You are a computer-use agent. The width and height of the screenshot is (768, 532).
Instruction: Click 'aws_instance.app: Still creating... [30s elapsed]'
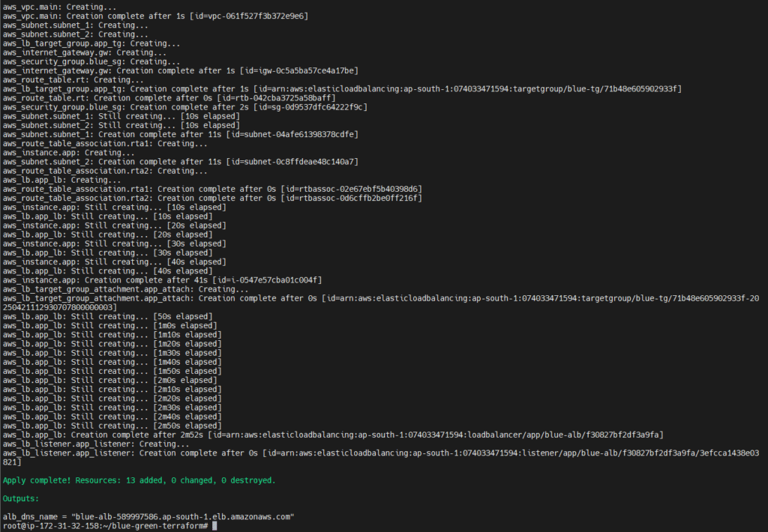click(114, 244)
